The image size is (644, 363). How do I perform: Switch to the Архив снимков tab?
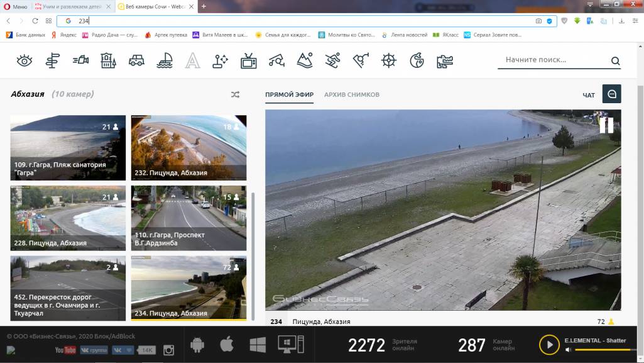[x=351, y=94]
